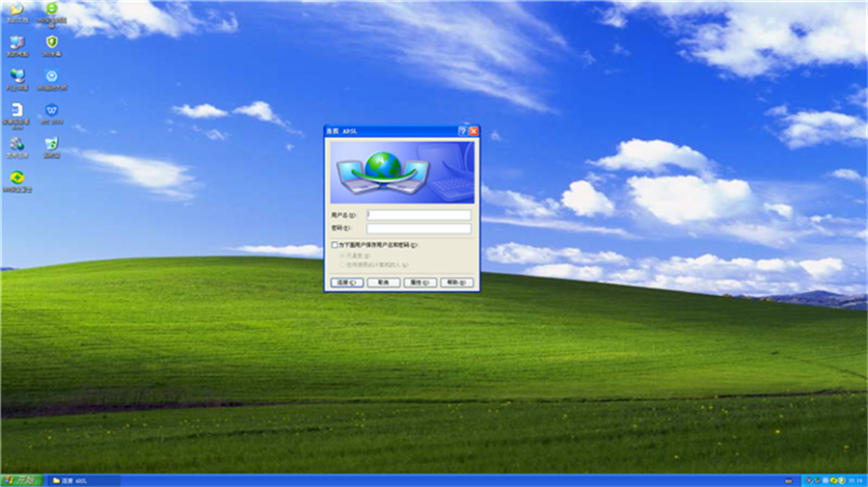Click the keyboard input method taskbar icon
This screenshot has width=868, height=487.
788,481
